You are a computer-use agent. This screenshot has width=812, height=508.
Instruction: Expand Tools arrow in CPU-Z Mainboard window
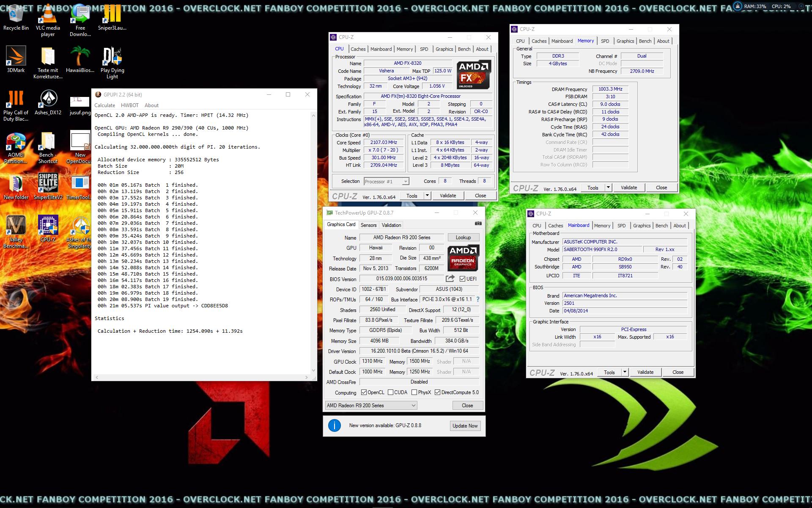[625, 372]
